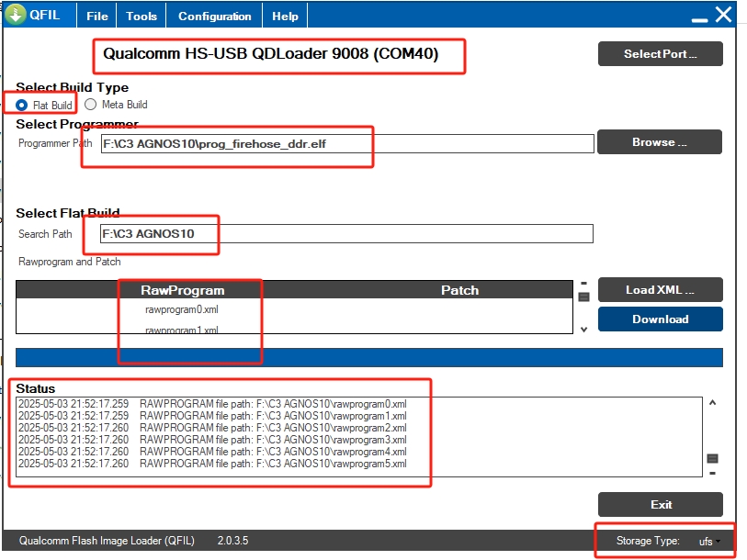Click the Status log scrollbar thumb
The image size is (747, 560).
tap(713, 458)
